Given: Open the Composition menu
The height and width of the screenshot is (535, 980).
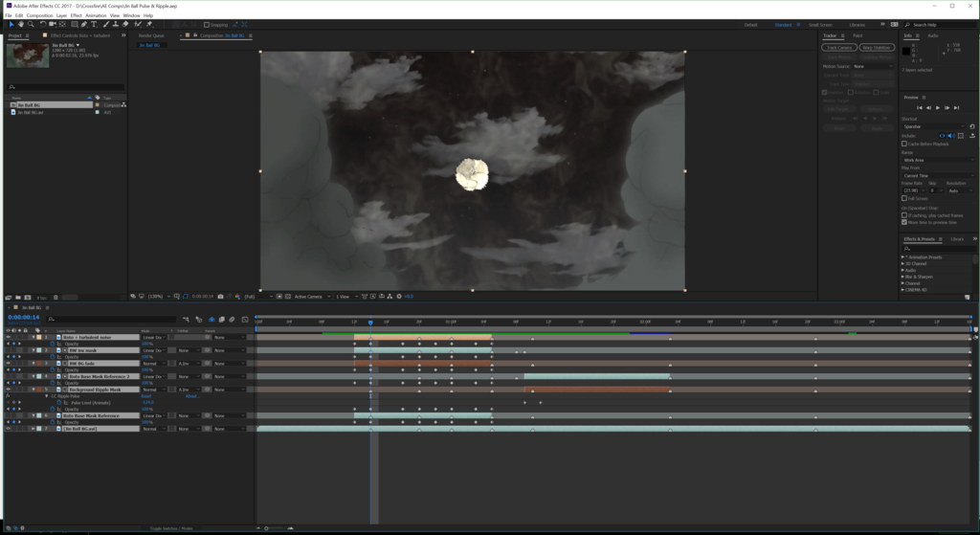Looking at the screenshot, I should coord(39,15).
